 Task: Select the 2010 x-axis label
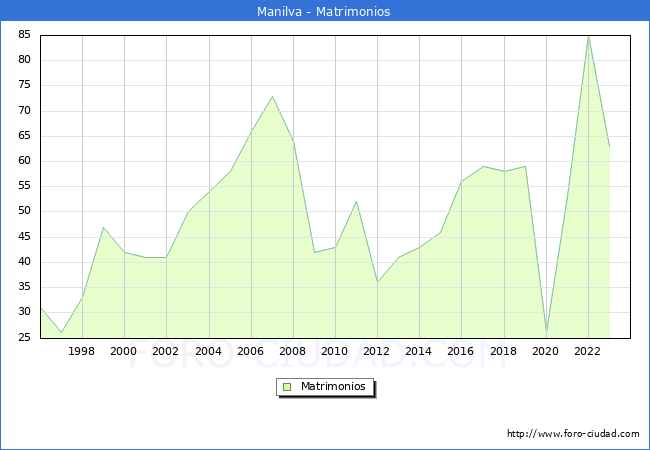click(335, 351)
